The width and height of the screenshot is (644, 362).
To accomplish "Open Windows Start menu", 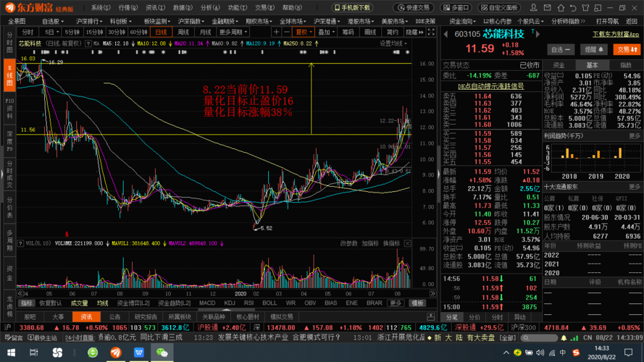I will point(11,353).
